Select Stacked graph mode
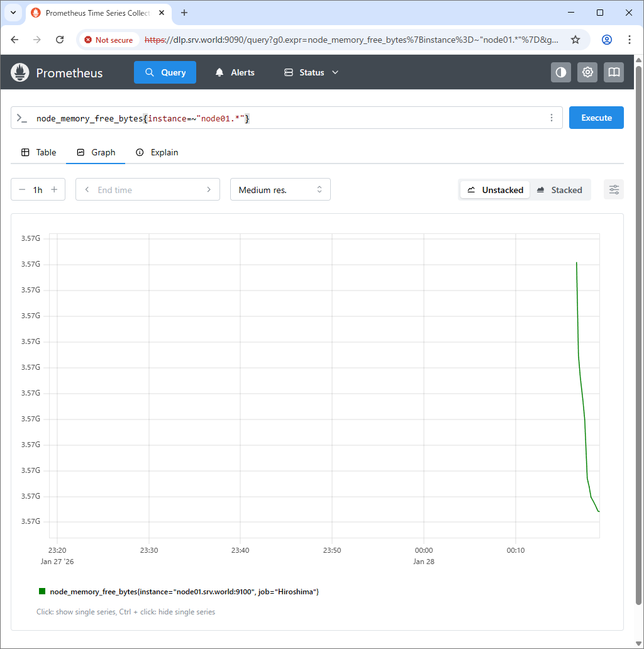644x649 pixels. click(560, 190)
